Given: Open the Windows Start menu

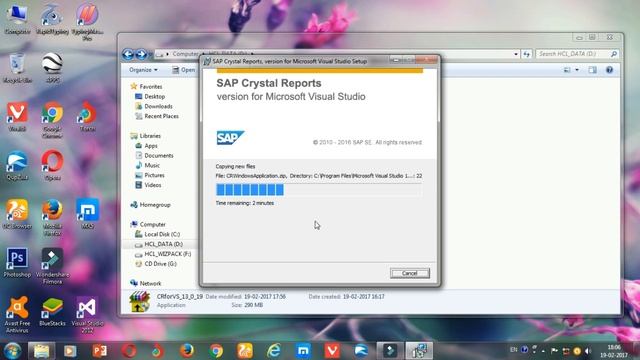Looking at the screenshot, I should coord(12,351).
